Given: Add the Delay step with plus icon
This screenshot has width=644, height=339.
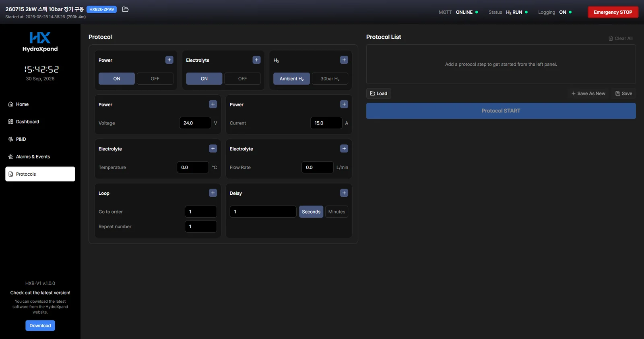Looking at the screenshot, I should [344, 193].
